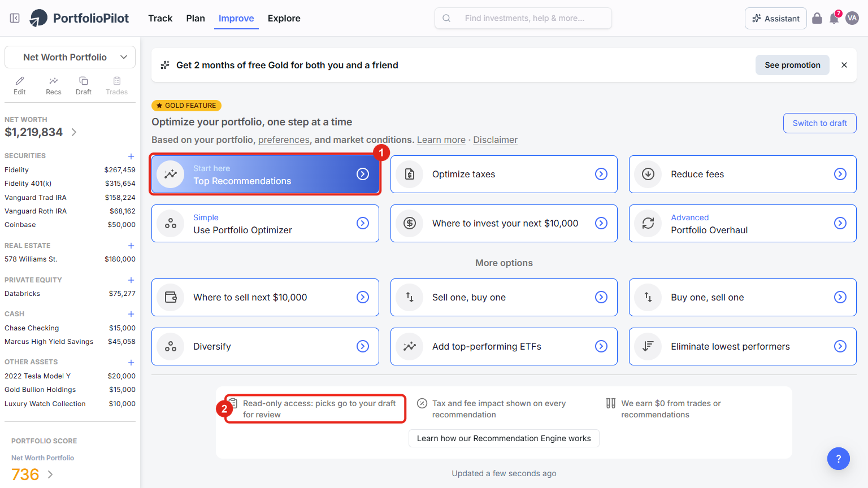Screen dimensions: 868x488
Task: Click the Sell one, buy one arrow
Action: point(601,297)
